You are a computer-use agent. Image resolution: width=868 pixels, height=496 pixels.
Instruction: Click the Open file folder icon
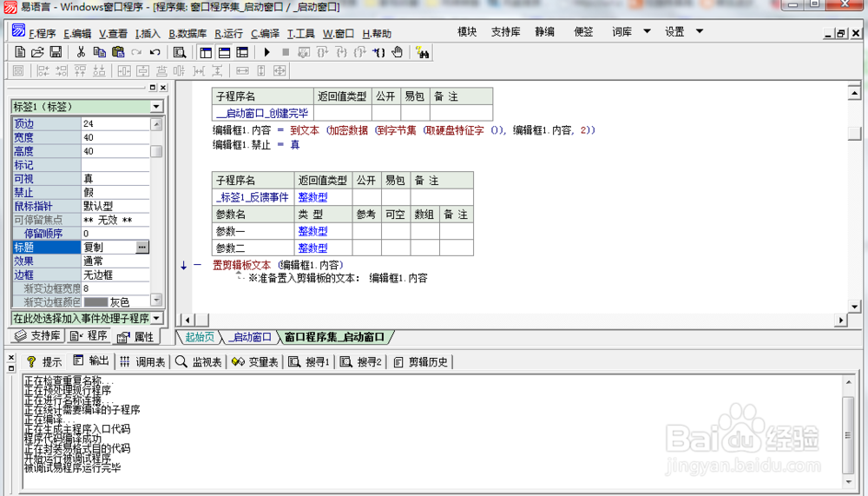[x=37, y=52]
